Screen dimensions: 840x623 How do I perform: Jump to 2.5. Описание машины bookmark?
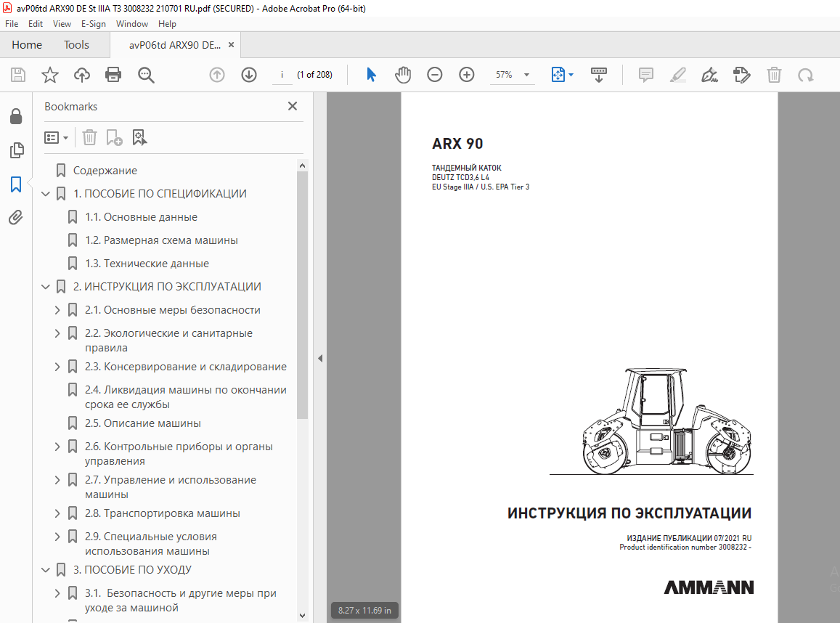142,423
